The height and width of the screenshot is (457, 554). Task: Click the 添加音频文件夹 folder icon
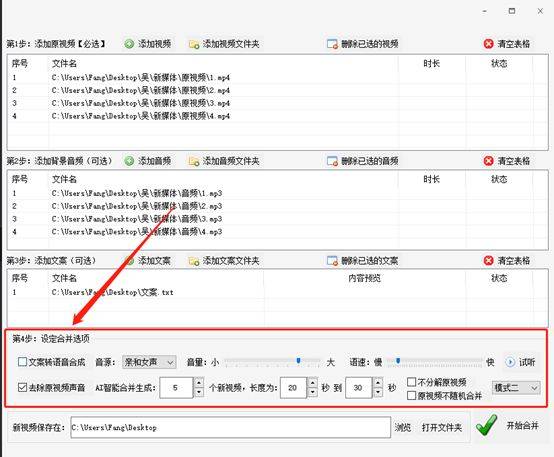click(x=194, y=162)
